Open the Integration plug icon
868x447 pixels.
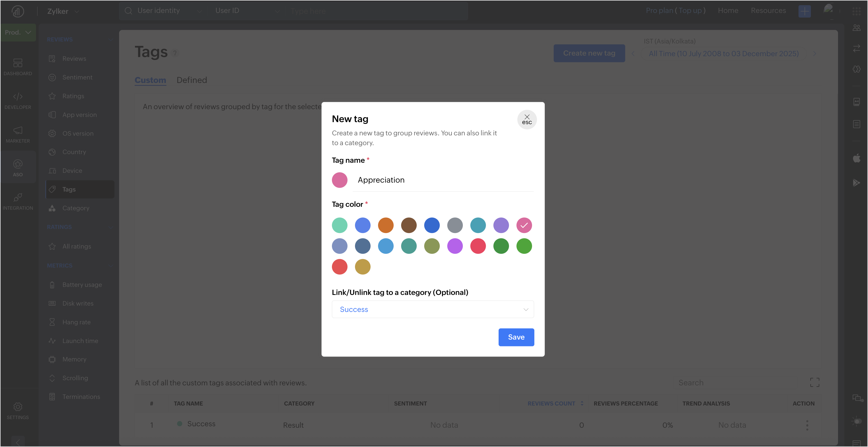18,201
